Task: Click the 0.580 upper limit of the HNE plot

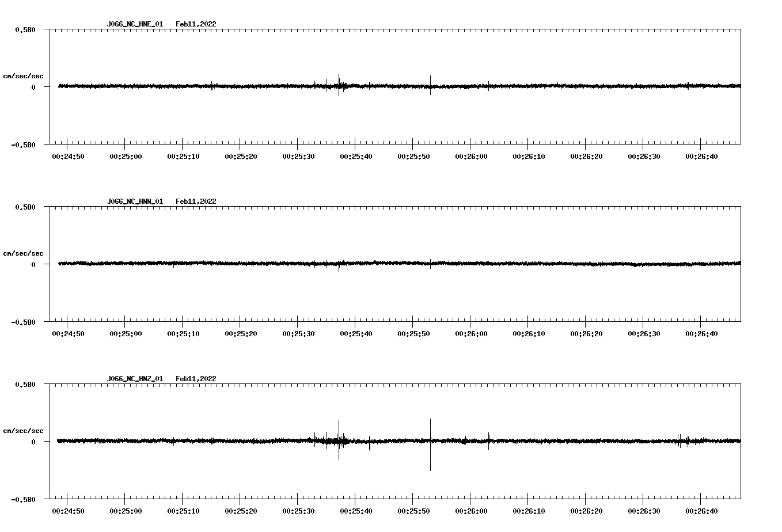Action: pos(25,29)
